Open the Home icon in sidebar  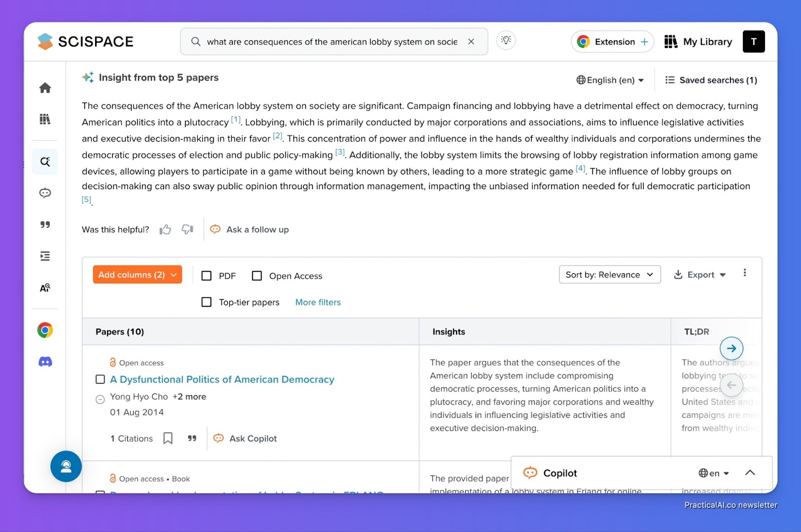45,88
